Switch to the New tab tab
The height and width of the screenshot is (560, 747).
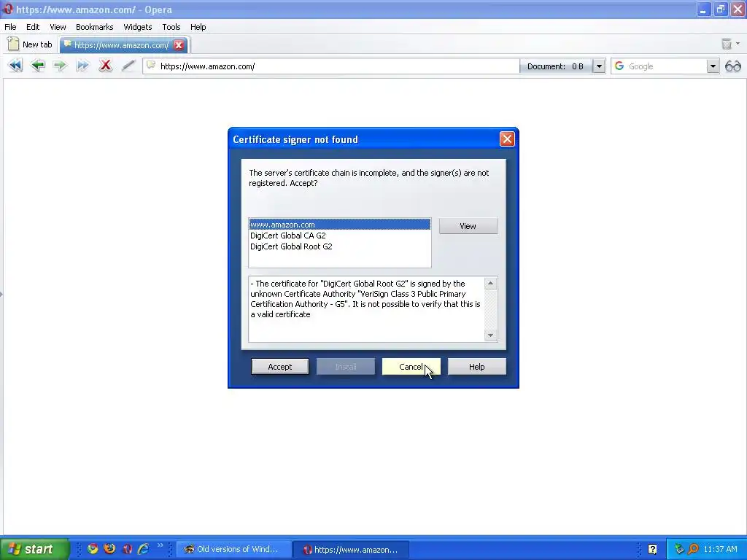point(31,44)
